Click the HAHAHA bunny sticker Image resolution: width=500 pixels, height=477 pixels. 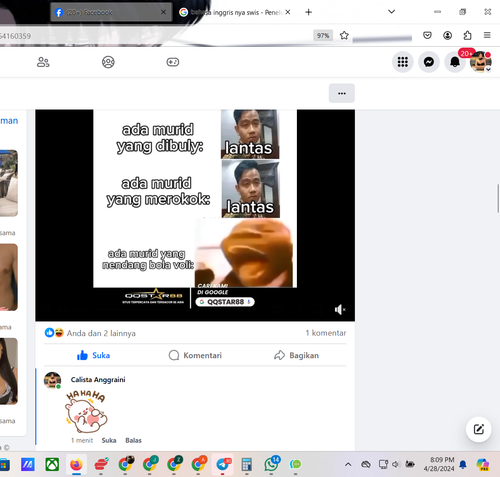(x=86, y=412)
